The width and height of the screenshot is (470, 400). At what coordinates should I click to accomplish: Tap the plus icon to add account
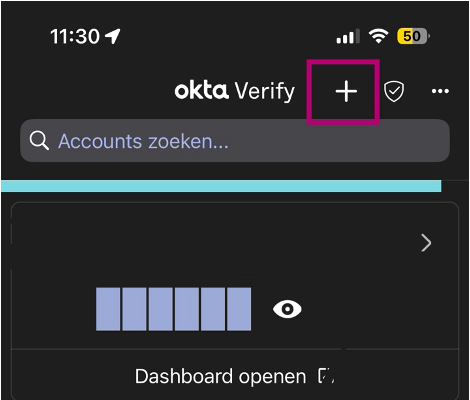click(x=346, y=91)
